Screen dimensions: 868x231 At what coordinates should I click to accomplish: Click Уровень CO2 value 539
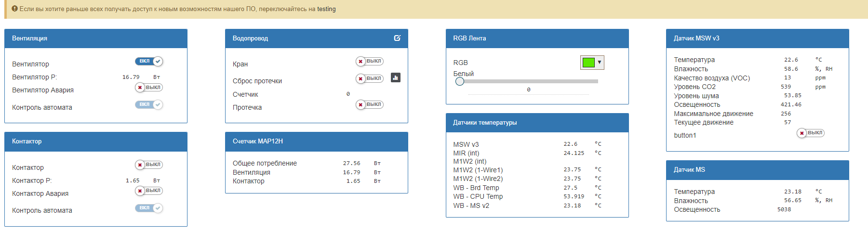786,87
